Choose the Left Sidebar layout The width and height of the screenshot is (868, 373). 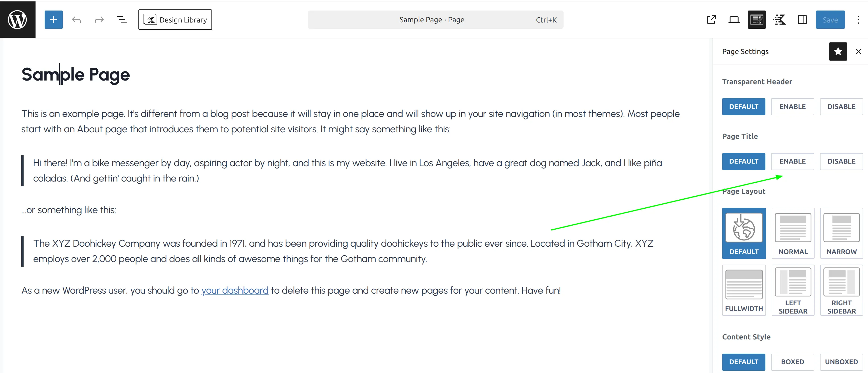[x=792, y=290]
